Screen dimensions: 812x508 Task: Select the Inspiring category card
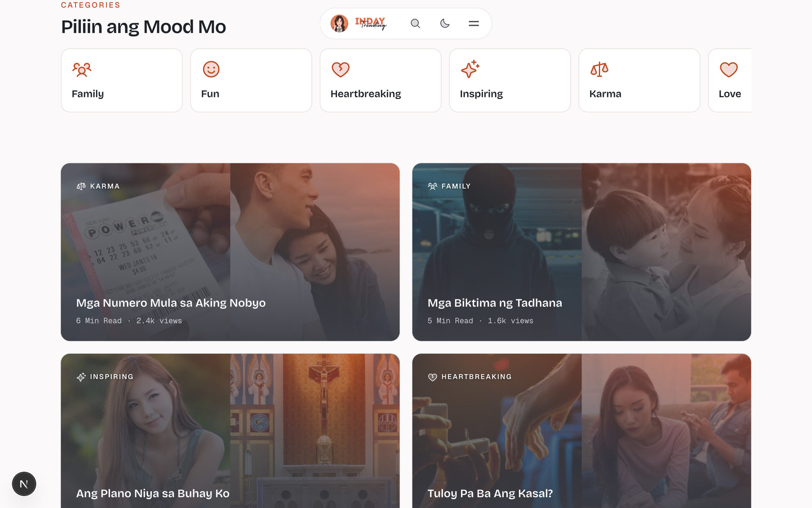point(510,80)
